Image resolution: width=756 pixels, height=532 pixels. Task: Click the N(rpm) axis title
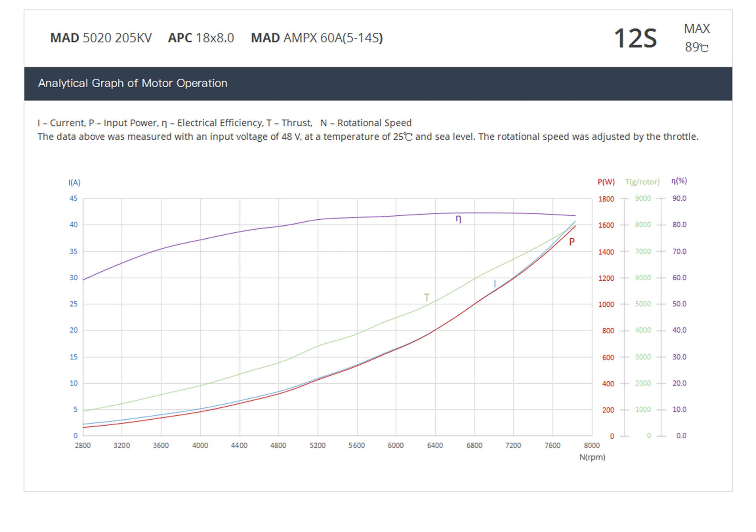(x=592, y=457)
